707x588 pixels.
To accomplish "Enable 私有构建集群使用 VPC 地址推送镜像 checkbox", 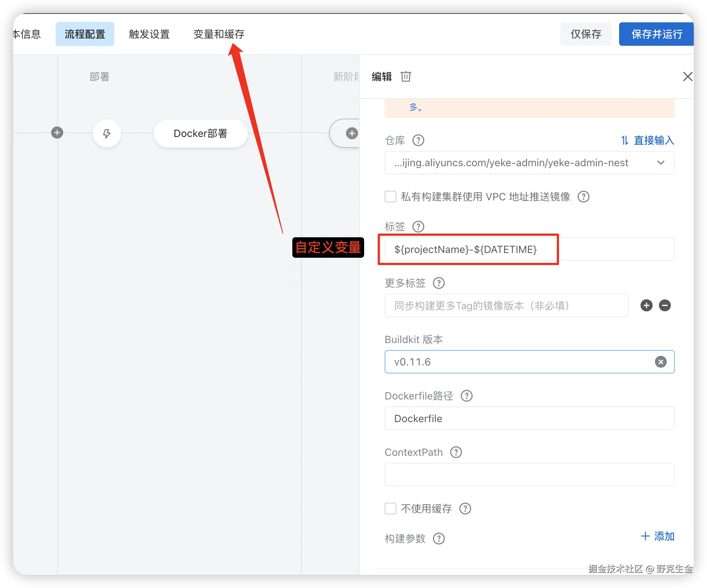I will point(390,197).
